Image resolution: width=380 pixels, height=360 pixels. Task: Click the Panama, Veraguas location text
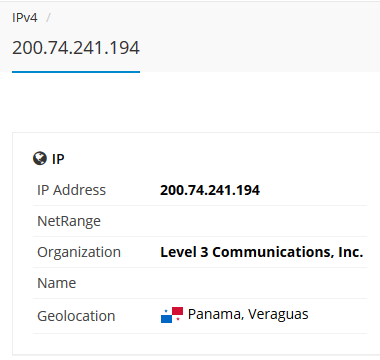tap(248, 314)
